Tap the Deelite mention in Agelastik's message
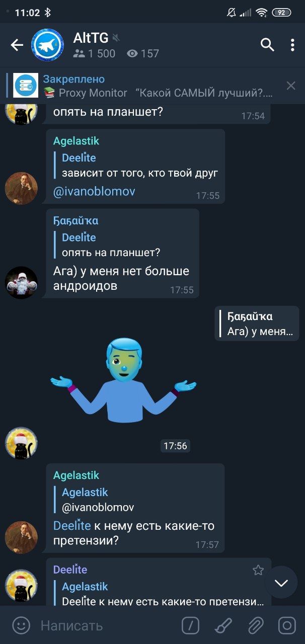 click(x=72, y=526)
